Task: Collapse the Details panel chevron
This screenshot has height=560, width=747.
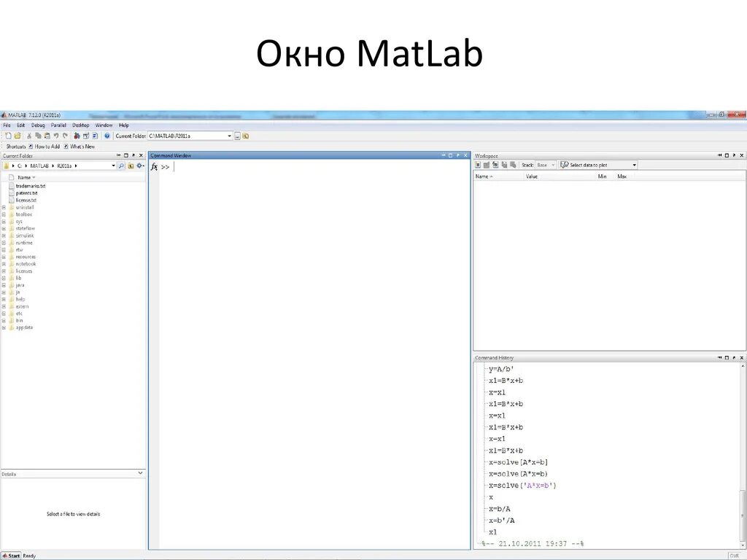Action: tap(140, 472)
